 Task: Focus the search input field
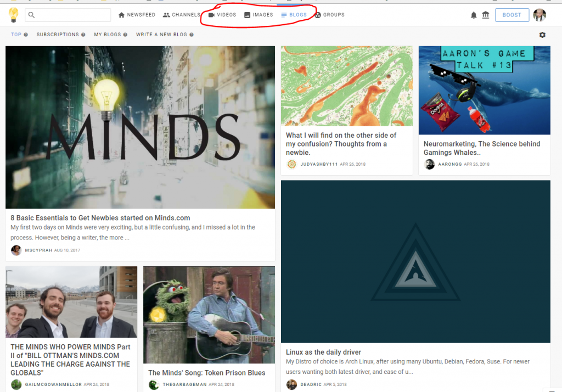point(68,15)
